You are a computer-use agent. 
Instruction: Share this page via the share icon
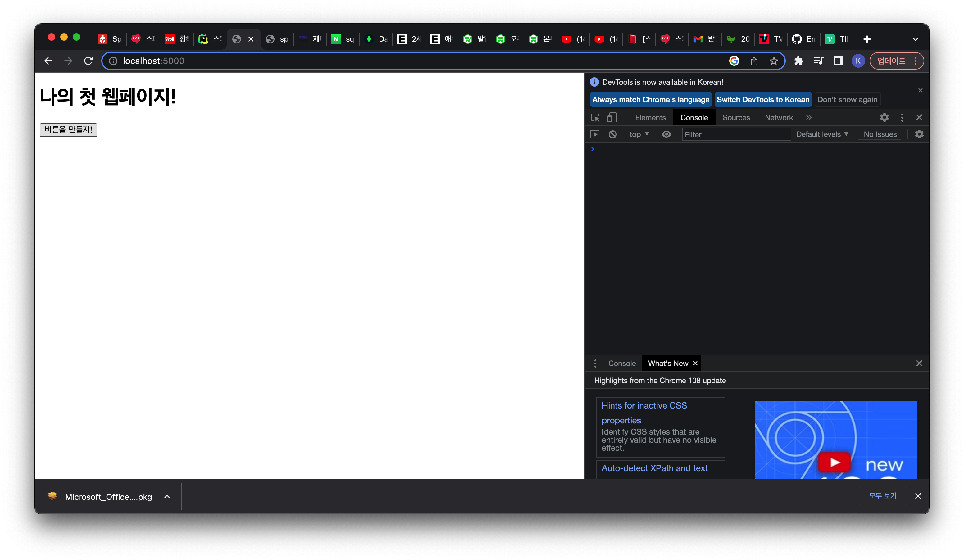coord(754,61)
